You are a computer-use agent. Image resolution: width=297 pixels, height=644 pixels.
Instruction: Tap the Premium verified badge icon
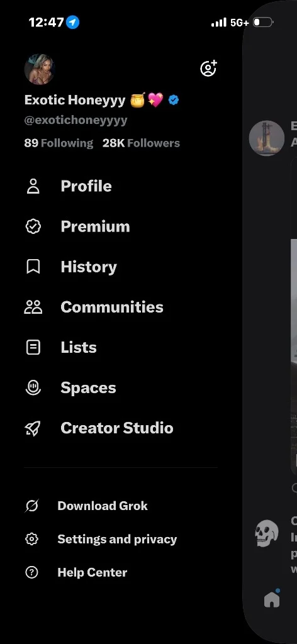coord(33,226)
